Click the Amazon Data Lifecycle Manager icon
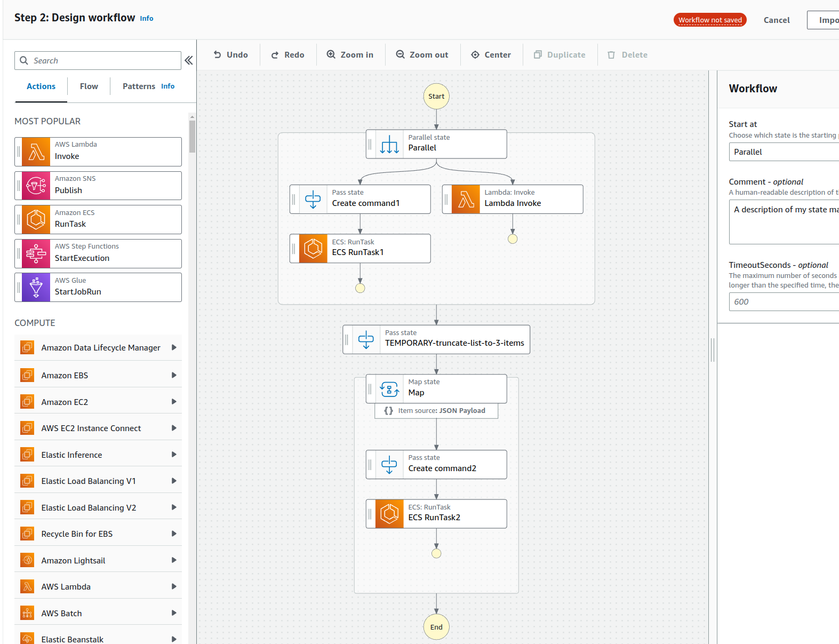 [27, 347]
